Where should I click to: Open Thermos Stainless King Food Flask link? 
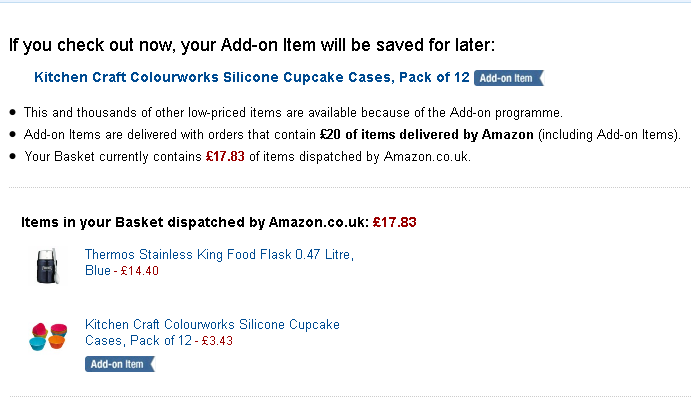[x=219, y=255]
